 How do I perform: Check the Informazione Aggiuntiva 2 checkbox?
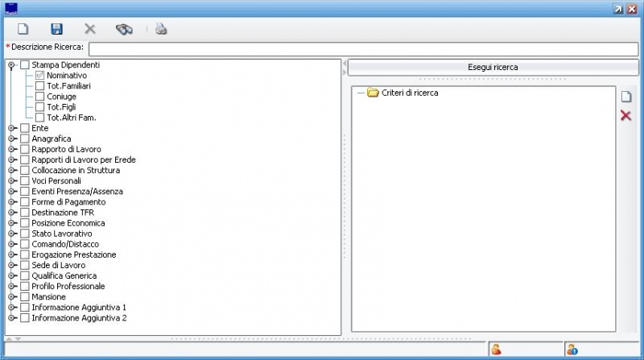[25, 318]
